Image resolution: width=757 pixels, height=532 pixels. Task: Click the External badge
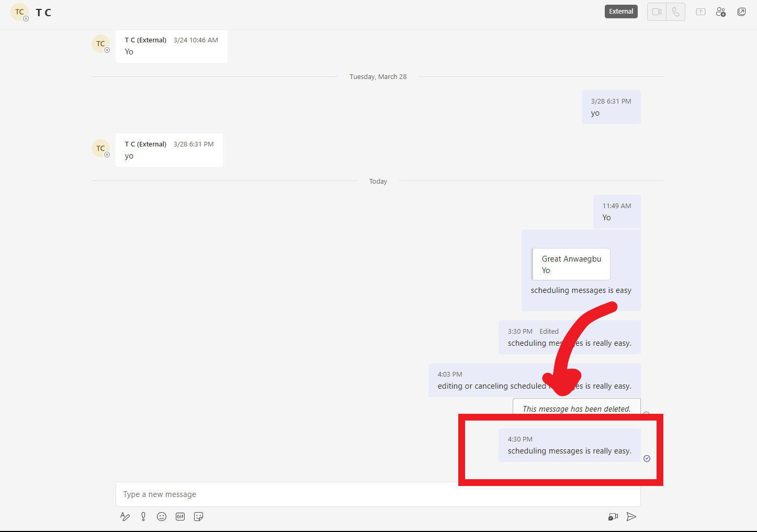[621, 10]
